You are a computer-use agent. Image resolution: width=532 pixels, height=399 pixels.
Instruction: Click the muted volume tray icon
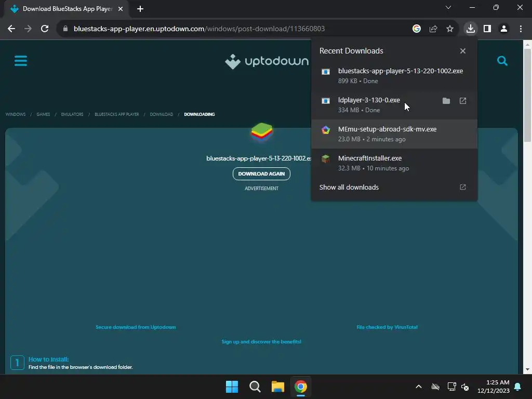coord(465,387)
